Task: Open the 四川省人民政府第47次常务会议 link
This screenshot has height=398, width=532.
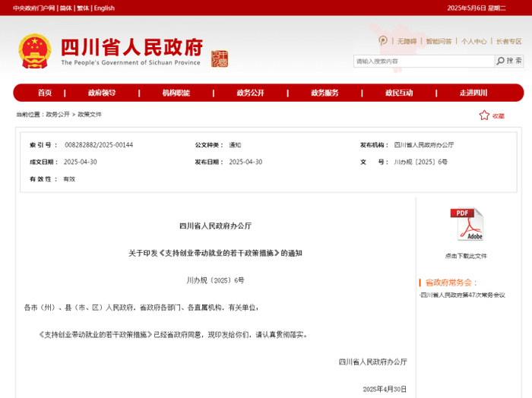Action: [x=463, y=295]
